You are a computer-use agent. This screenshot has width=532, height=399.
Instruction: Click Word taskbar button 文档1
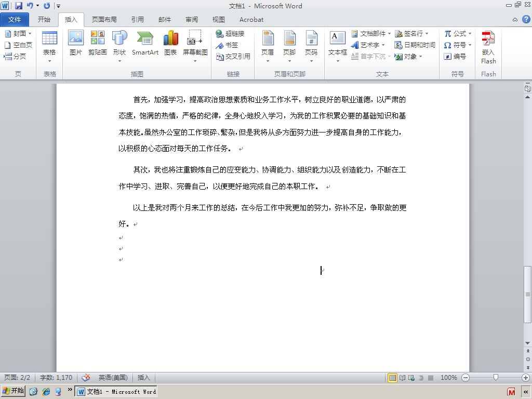(x=116, y=391)
